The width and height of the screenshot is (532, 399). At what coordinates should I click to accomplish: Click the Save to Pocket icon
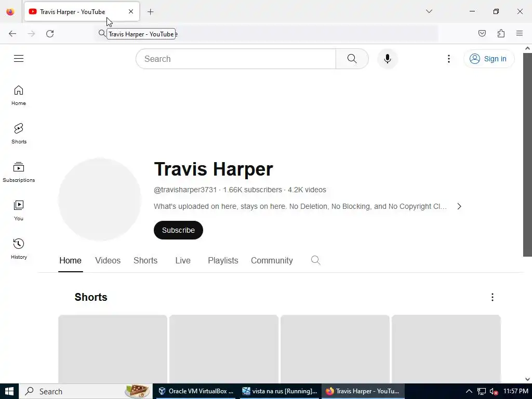coord(482,33)
